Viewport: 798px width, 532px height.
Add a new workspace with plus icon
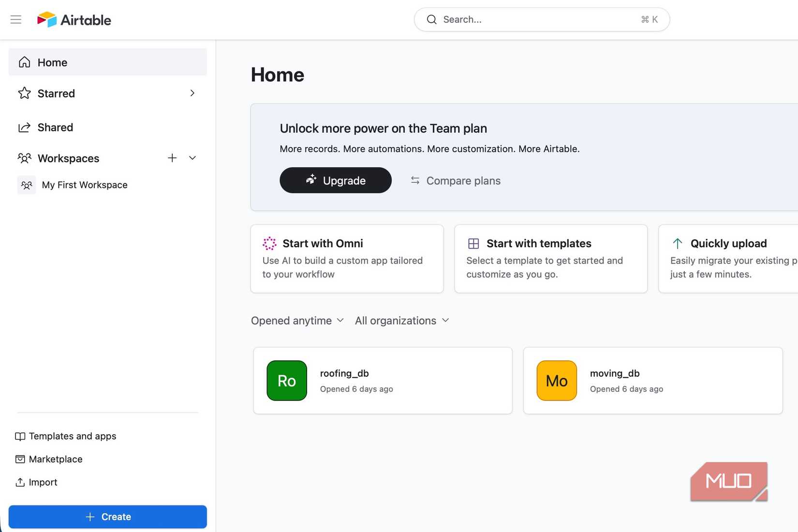tap(172, 158)
